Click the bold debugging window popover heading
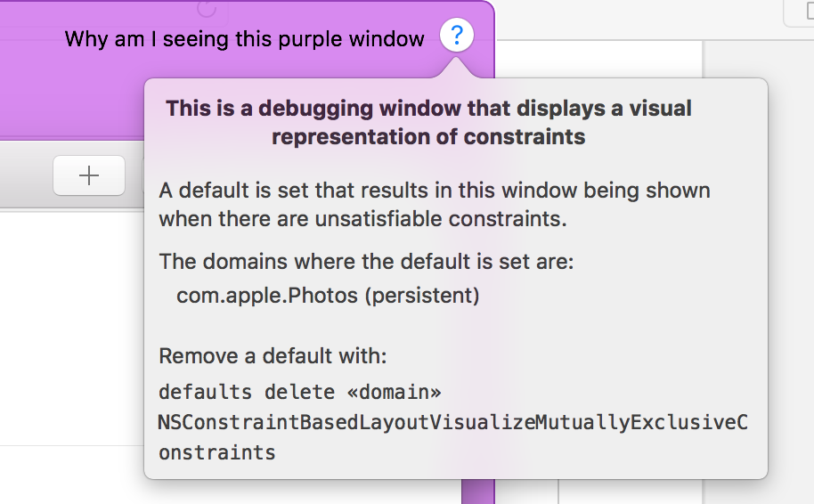 (428, 123)
